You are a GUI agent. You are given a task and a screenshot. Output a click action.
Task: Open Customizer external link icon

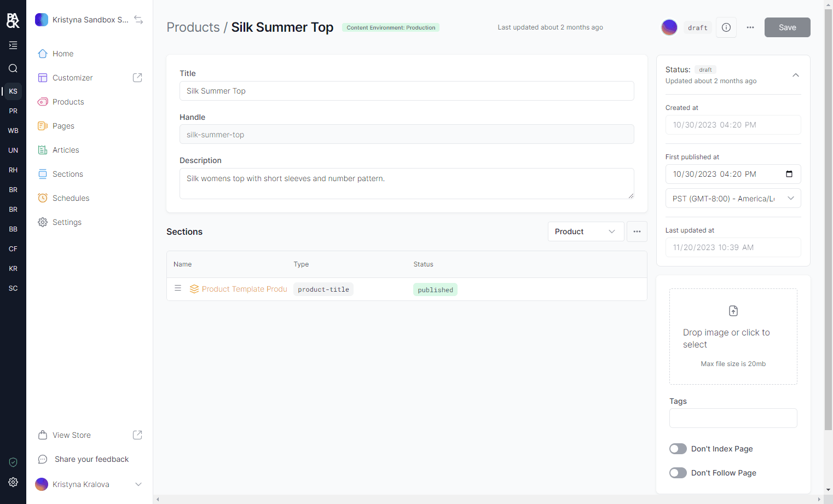pos(137,78)
